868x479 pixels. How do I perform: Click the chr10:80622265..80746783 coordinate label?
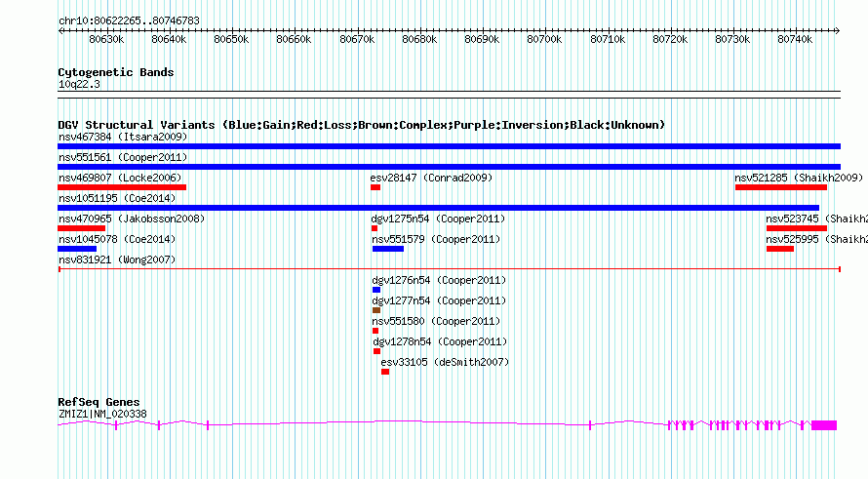point(129,21)
